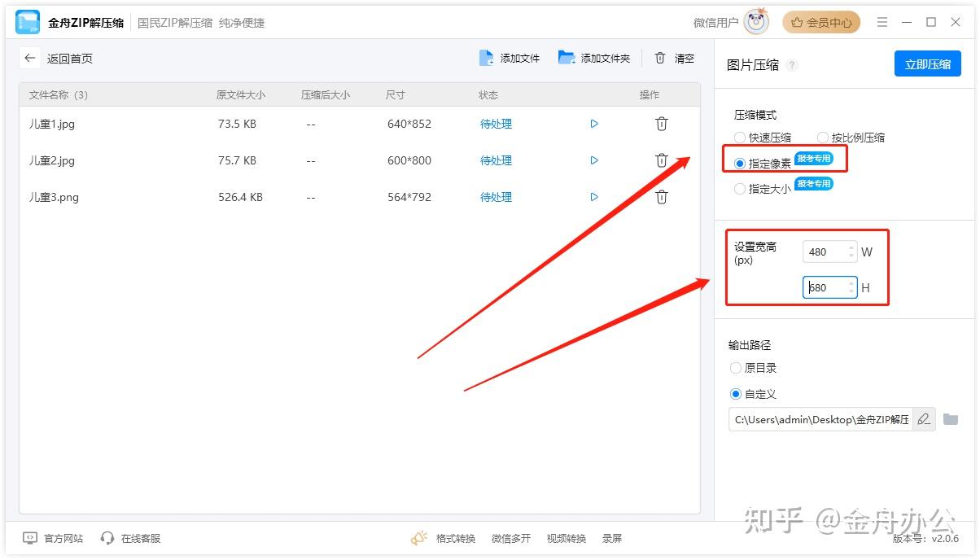Increase width using the W stepper arrow
980x560 pixels.
pyautogui.click(x=851, y=247)
